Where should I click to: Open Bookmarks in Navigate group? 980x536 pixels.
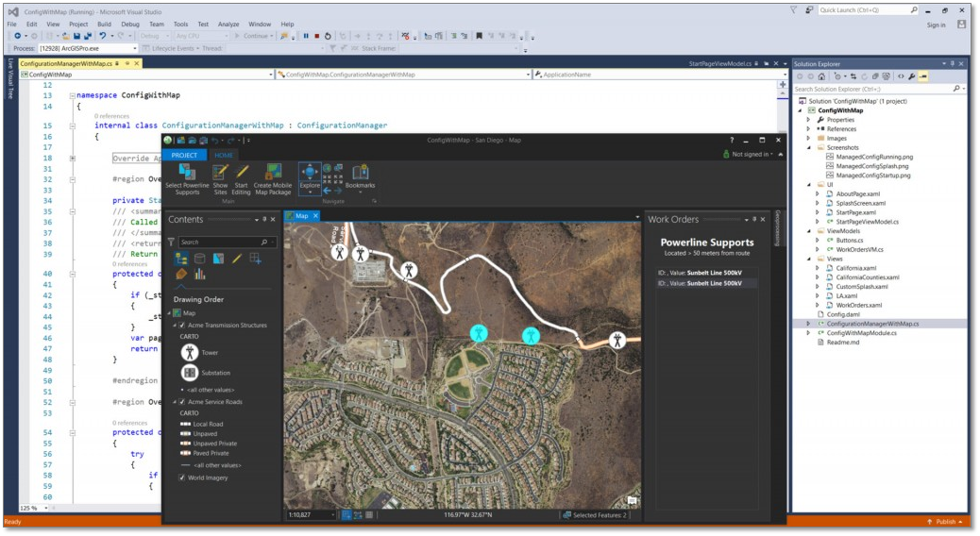tap(361, 178)
